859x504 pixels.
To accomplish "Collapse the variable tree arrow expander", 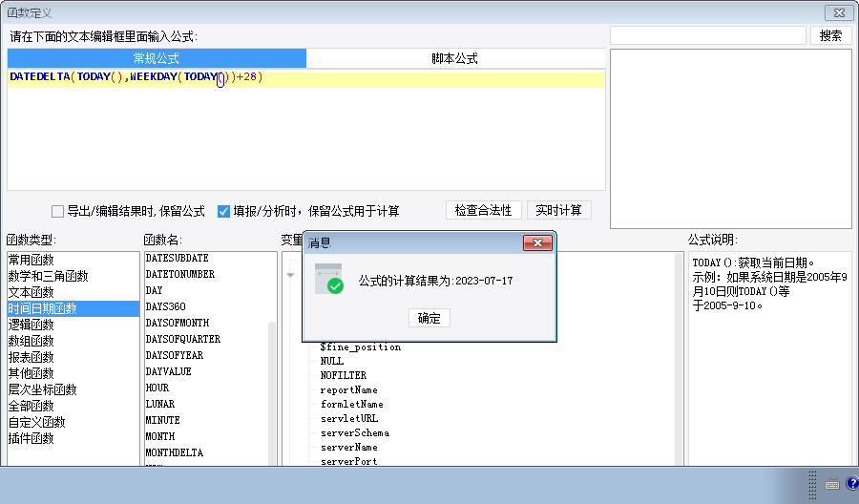I will point(290,275).
